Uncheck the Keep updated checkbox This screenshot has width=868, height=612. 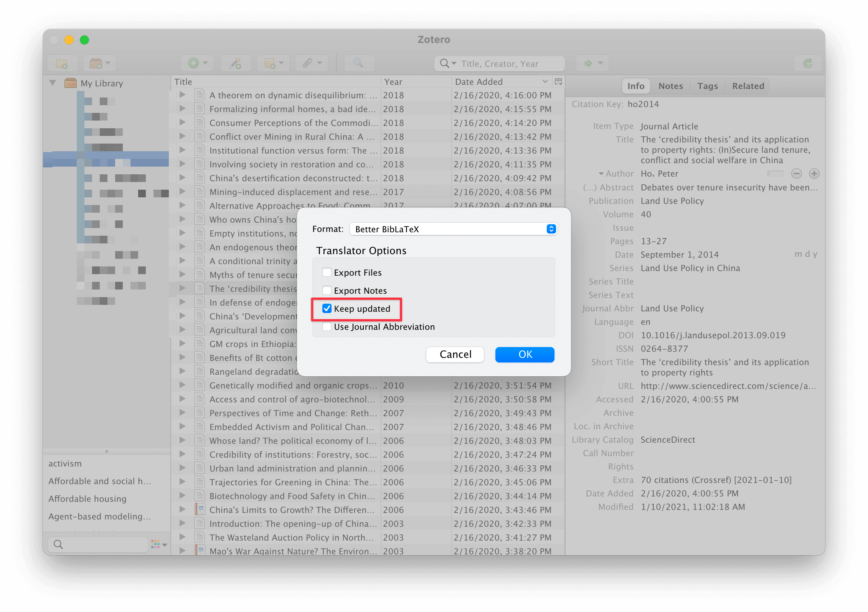coord(327,309)
